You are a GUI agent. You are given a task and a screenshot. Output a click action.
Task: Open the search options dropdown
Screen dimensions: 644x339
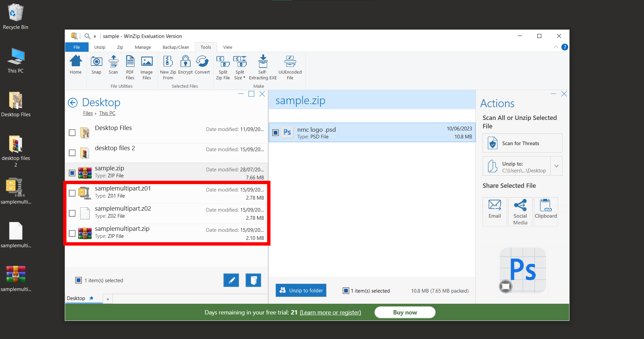[95, 36]
